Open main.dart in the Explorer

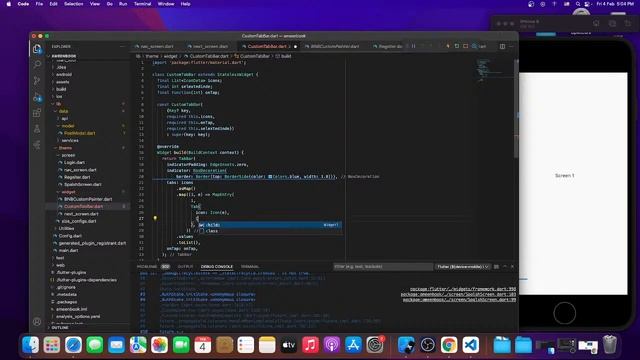(68, 251)
